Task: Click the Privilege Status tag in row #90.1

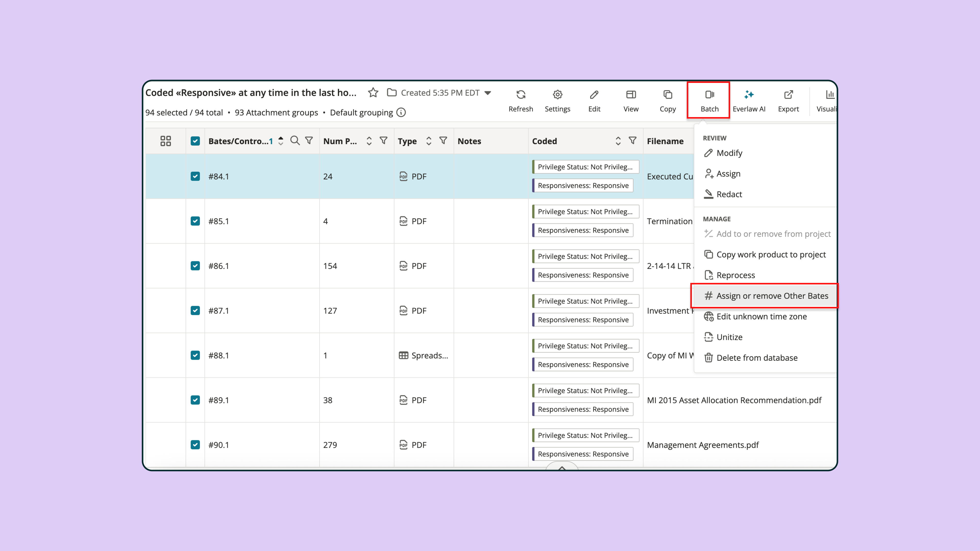Action: pyautogui.click(x=585, y=435)
